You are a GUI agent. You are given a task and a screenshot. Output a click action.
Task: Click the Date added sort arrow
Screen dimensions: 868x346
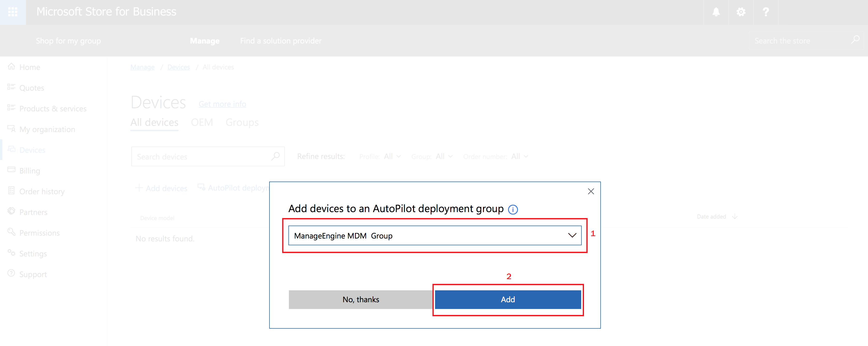pyautogui.click(x=735, y=217)
